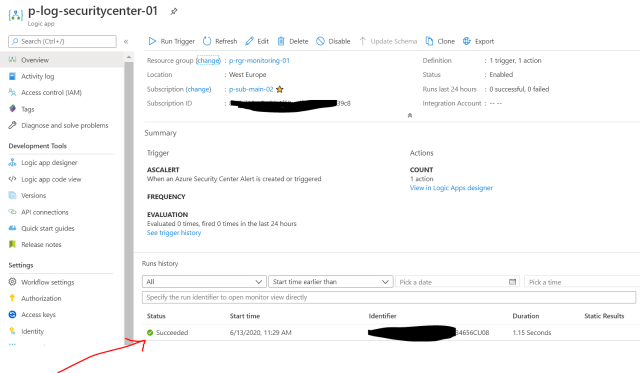
Task: Click the Edit pencil icon
Action: (x=249, y=41)
